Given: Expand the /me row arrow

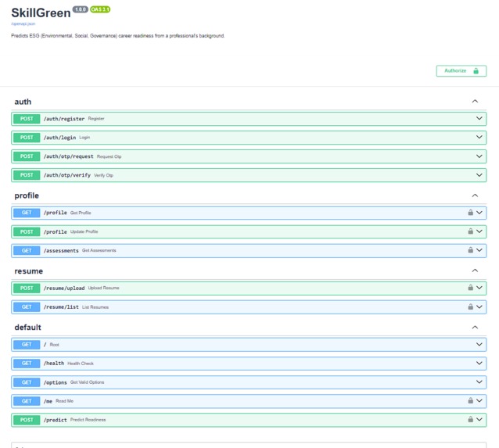Looking at the screenshot, I should coord(479,400).
